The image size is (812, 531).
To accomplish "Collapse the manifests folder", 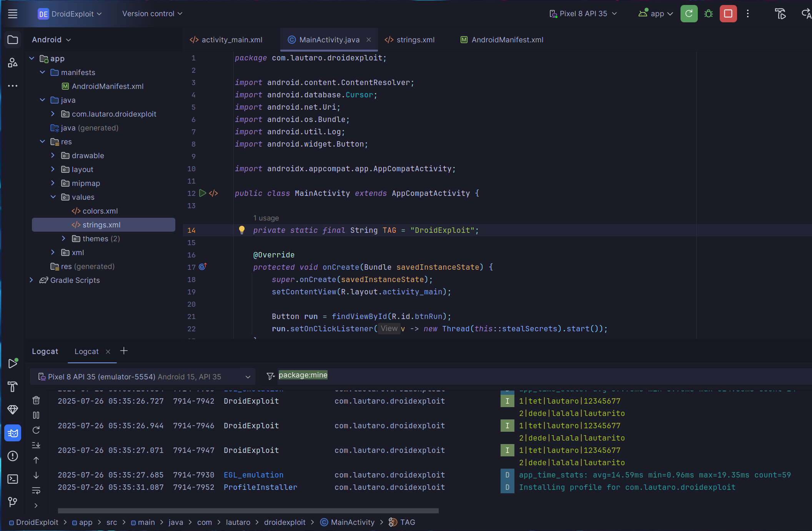I will (x=42, y=72).
